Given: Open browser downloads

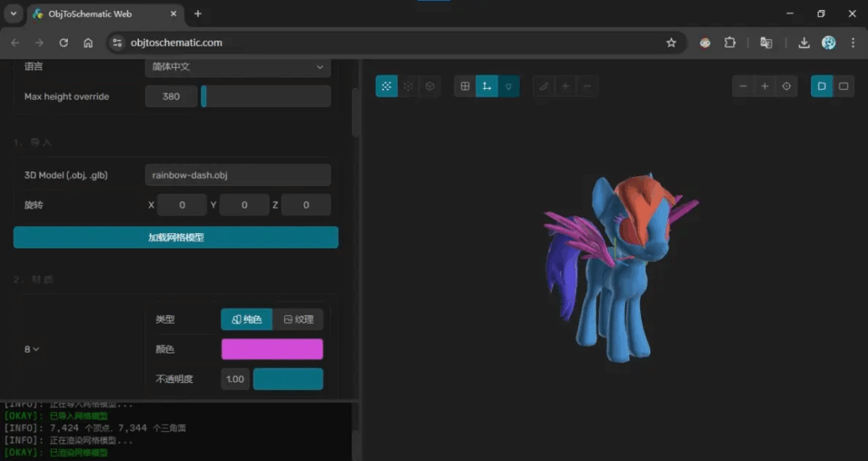Looking at the screenshot, I should (x=804, y=42).
